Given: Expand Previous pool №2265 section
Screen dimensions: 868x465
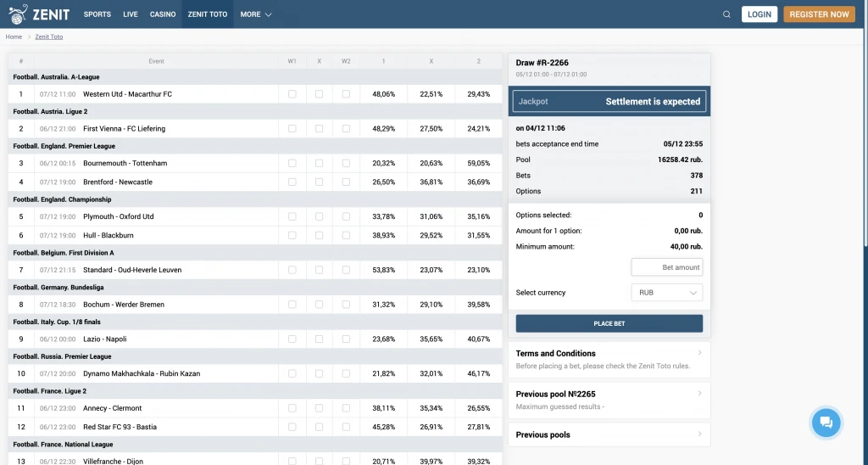Looking at the screenshot, I should pyautogui.click(x=609, y=400).
